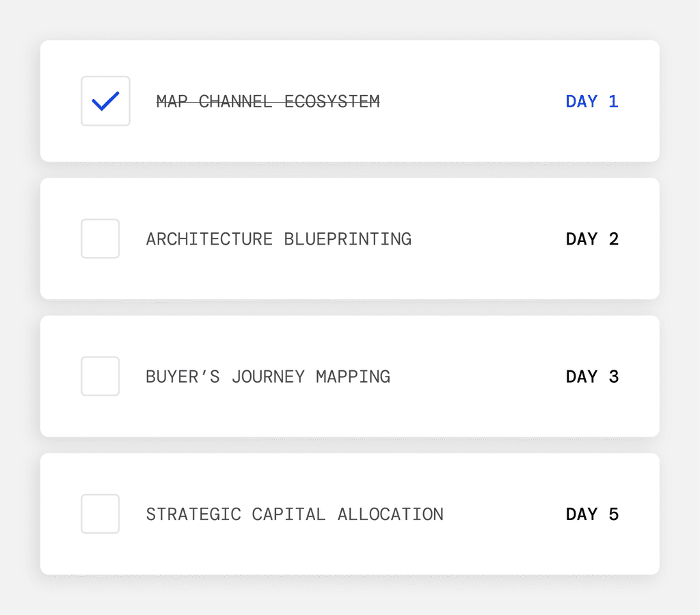Image resolution: width=700 pixels, height=615 pixels.
Task: Click the blue Day 1 label
Action: (x=592, y=102)
